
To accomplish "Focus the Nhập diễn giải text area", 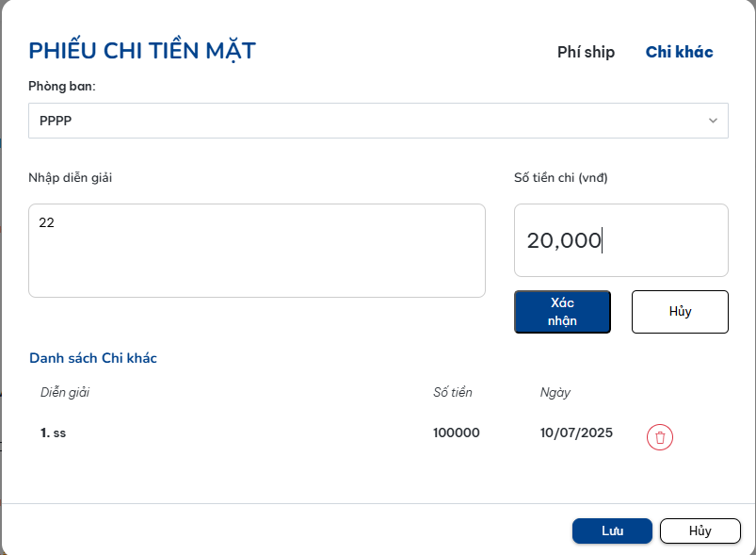I will pyautogui.click(x=257, y=251).
